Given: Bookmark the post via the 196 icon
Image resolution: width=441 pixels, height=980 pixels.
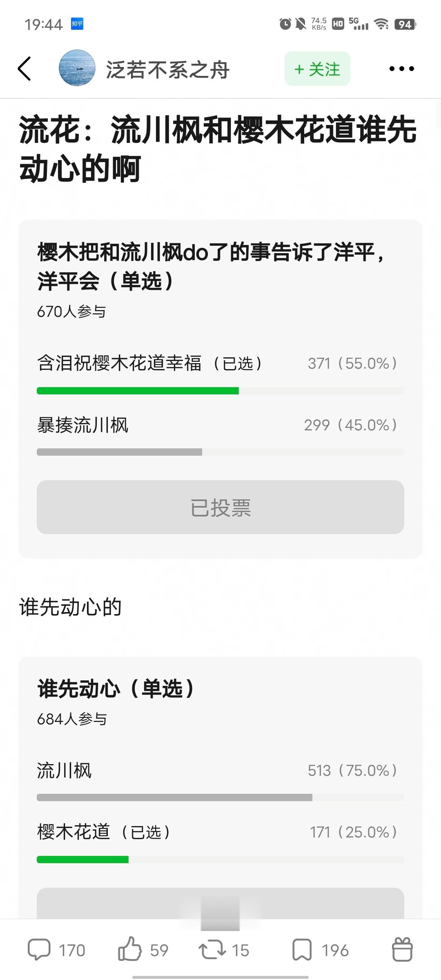Looking at the screenshot, I should coord(302,950).
